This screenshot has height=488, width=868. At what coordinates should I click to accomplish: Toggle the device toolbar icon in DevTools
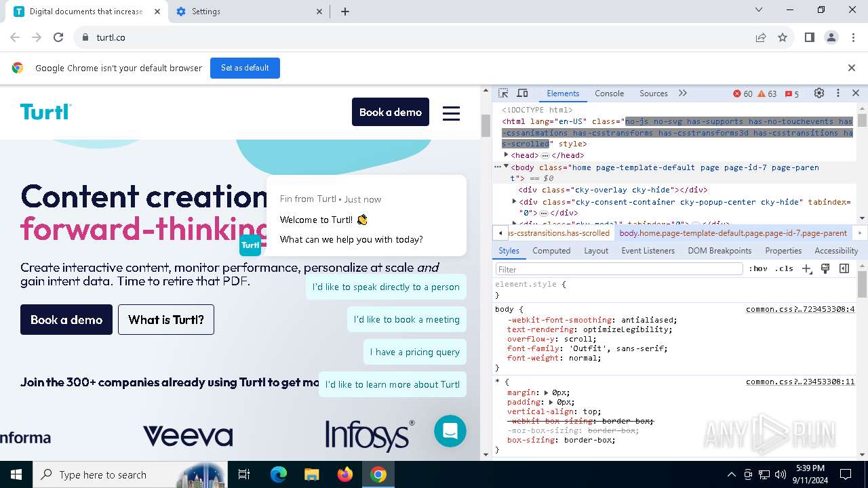[522, 94]
